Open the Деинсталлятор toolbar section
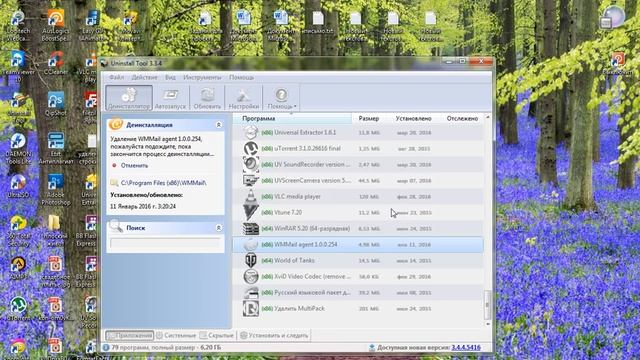This screenshot has height=360, width=640. click(x=129, y=98)
